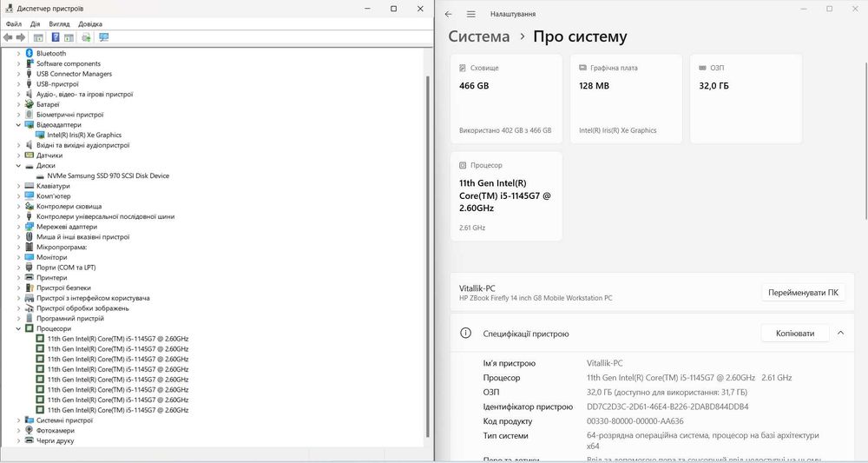Viewport: 868px width, 463px height.
Task: Expand the Контролери сховища node
Action: click(x=18, y=206)
